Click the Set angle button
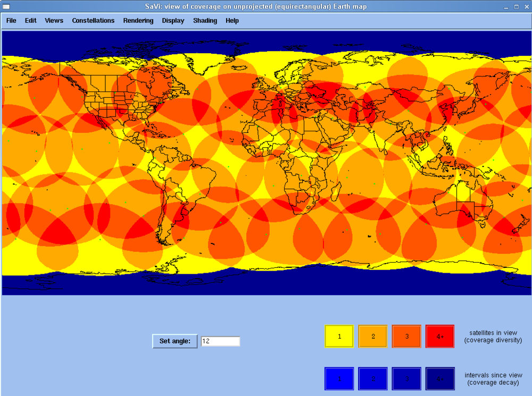This screenshot has height=396, width=532. tap(175, 341)
